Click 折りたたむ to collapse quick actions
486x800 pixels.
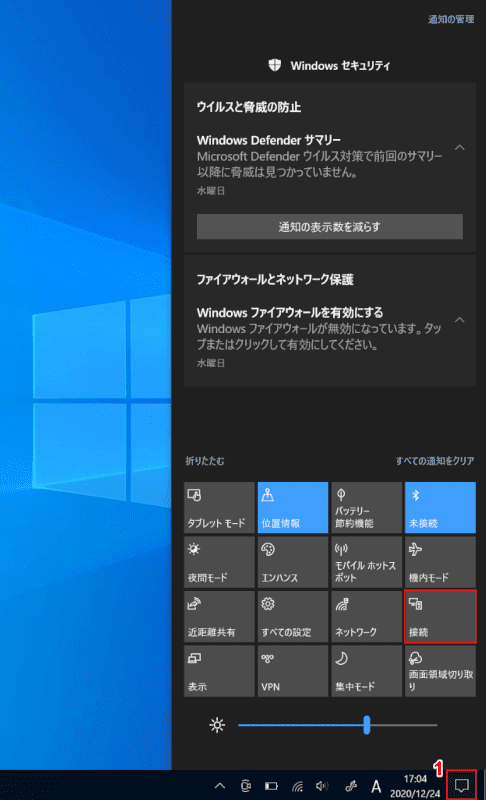[x=205, y=461]
